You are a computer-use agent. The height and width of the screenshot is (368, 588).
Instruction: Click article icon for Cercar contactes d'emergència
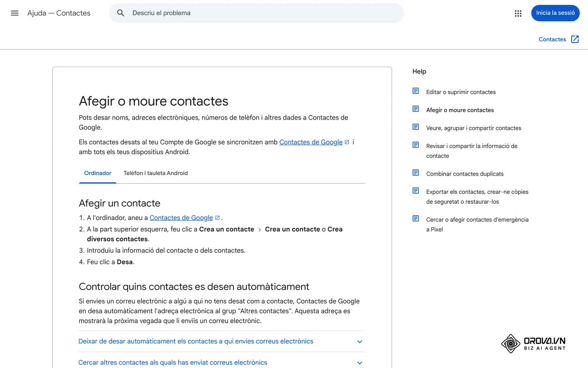[x=416, y=219]
